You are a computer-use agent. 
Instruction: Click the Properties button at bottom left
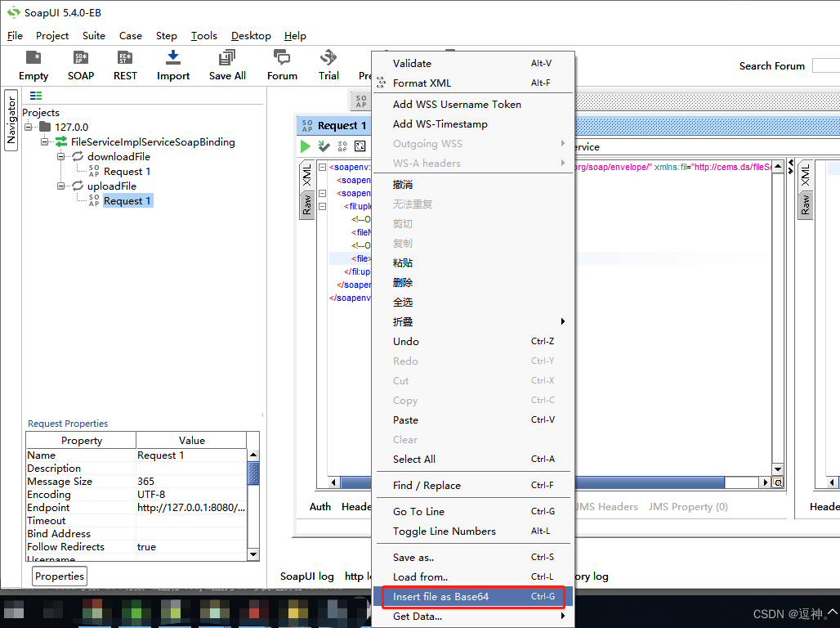(x=60, y=576)
